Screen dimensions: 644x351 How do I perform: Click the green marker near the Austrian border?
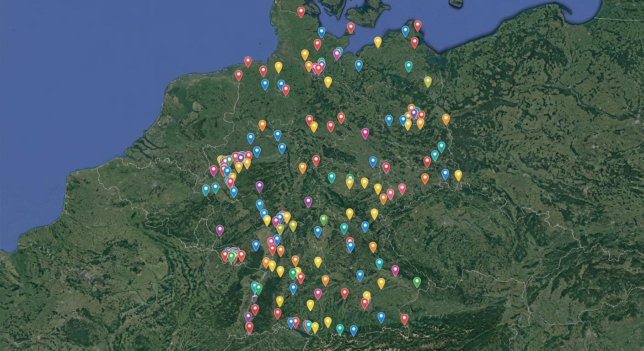417,281
